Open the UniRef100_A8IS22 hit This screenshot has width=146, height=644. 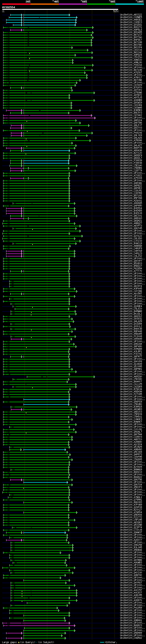131,15
